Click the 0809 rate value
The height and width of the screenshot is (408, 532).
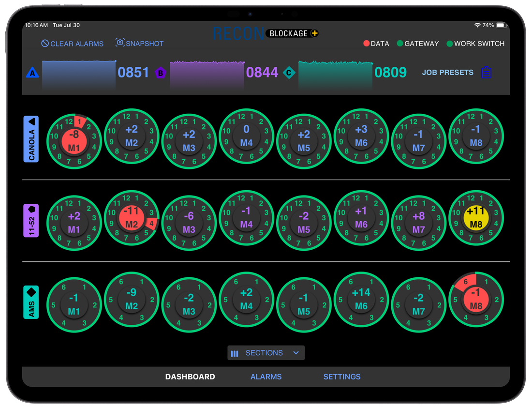pos(390,72)
